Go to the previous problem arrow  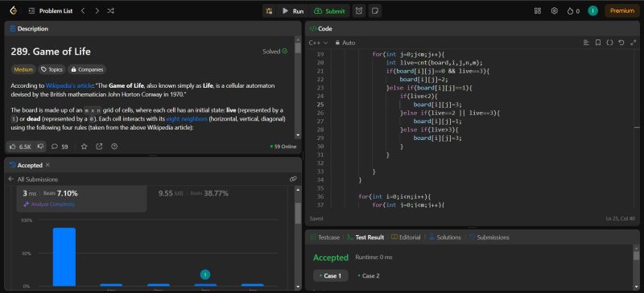83,11
